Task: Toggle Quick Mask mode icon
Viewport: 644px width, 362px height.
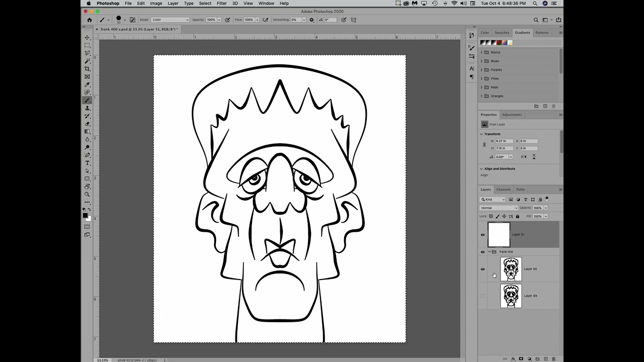Action: point(87,227)
